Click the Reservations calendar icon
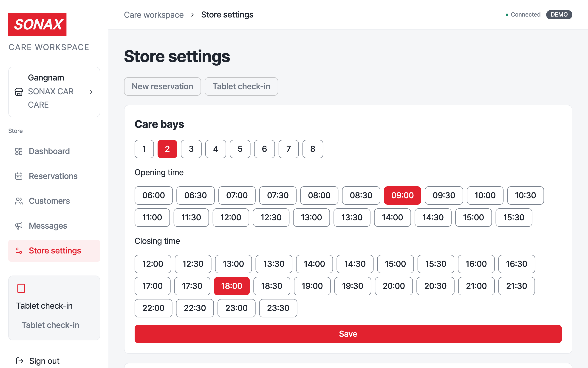The height and width of the screenshot is (368, 588). coord(19,176)
